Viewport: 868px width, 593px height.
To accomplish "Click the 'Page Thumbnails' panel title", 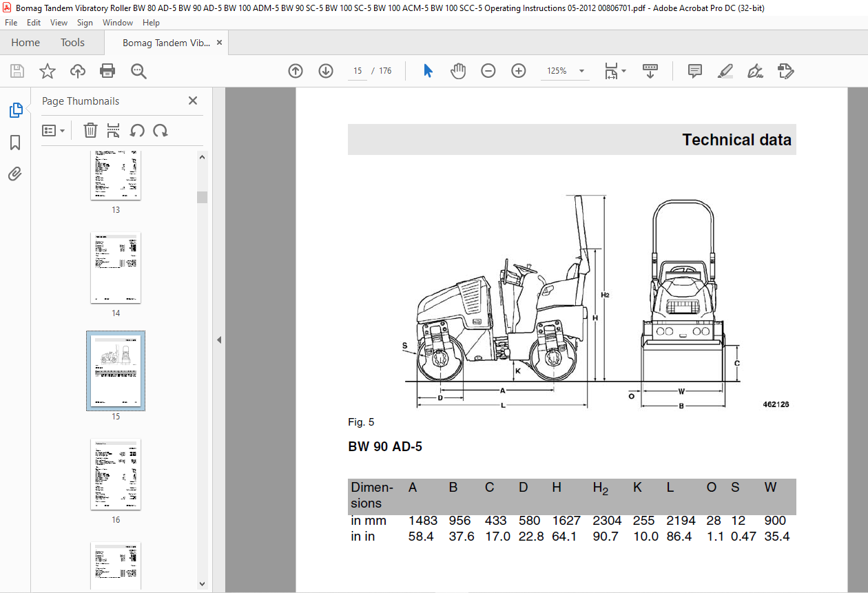I will tap(81, 101).
